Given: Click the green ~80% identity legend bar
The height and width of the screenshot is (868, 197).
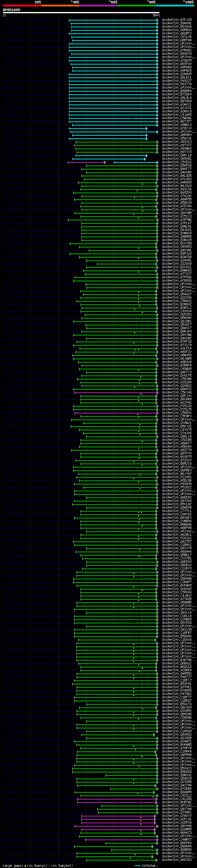Looking at the screenshot, I should coord(137,6).
